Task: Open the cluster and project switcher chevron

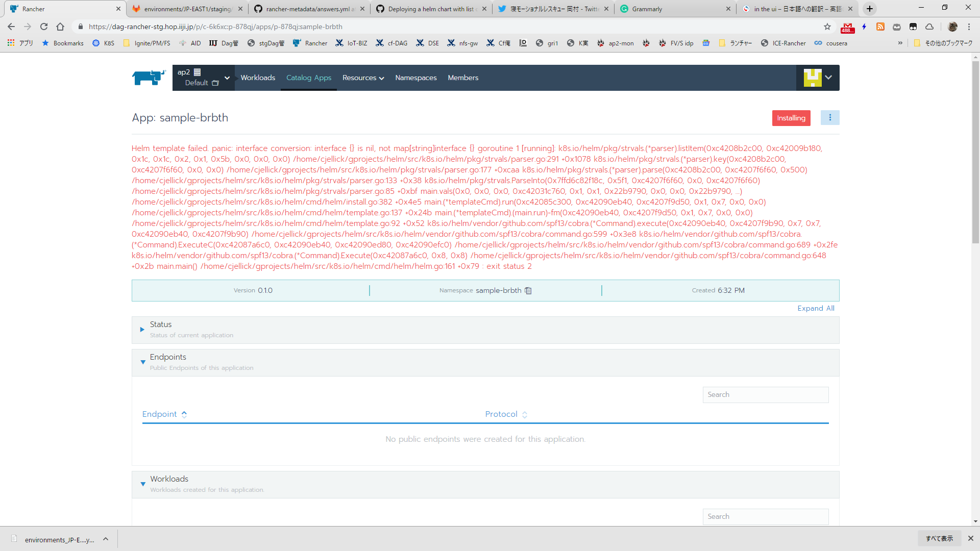Action: coord(226,78)
